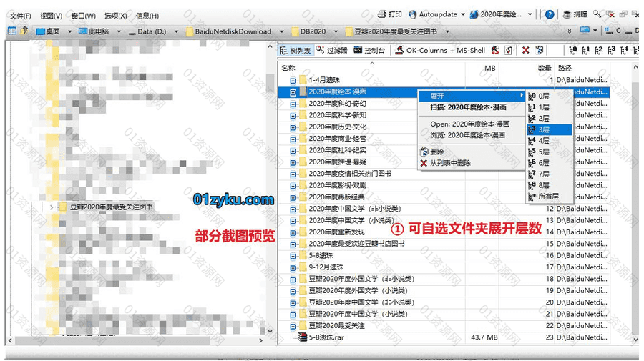Viewport: 644px width, 361px height.
Task: Expand the 2020年度历史·文化 folder node
Action: tap(293, 127)
